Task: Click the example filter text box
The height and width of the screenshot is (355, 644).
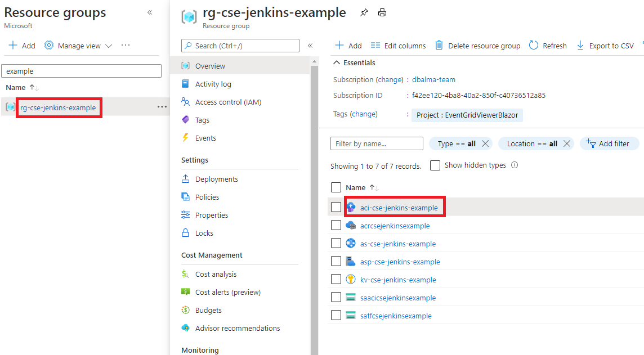Action: [81, 71]
